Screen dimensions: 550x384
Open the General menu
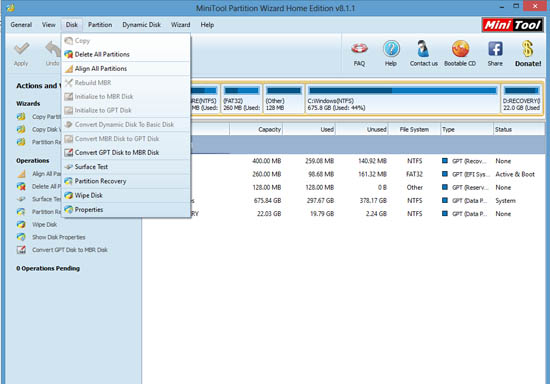click(x=21, y=25)
